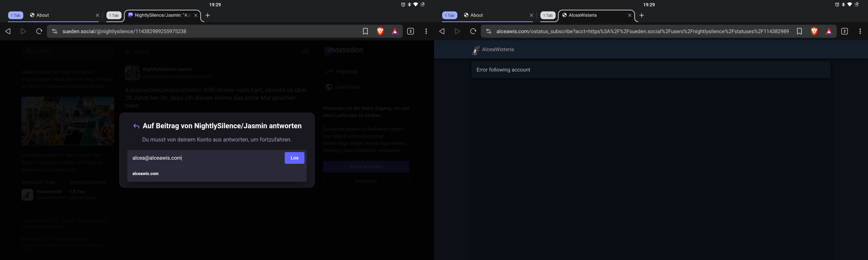Click Brave rewards triangle icon in right browser
Image resolution: width=868 pixels, height=260 pixels.
point(829,31)
